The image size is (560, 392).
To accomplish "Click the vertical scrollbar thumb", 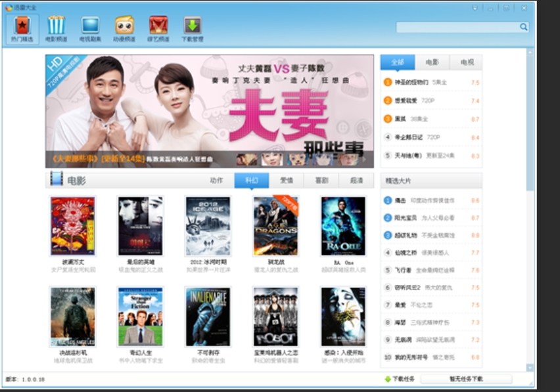I will [530, 123].
